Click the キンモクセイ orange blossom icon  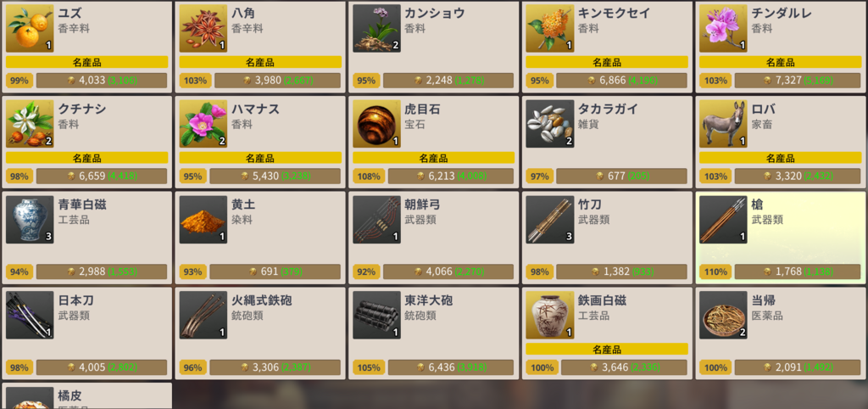[x=549, y=29]
